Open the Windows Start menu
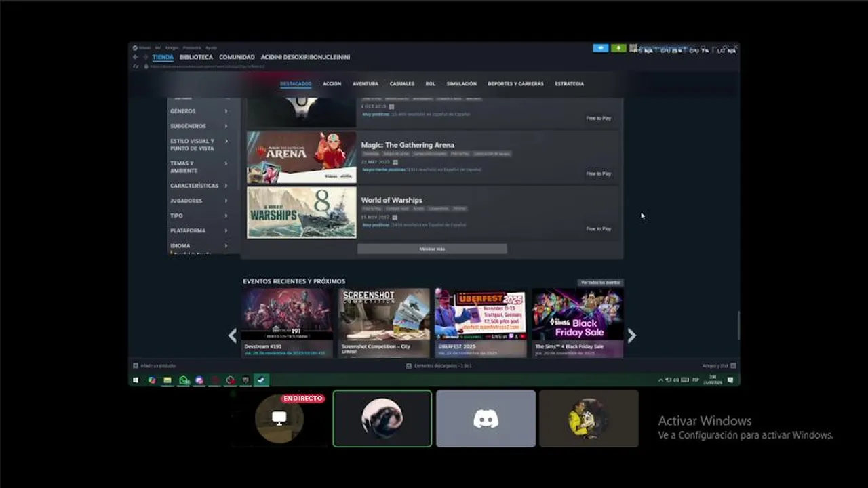This screenshot has height=488, width=868. [x=136, y=380]
